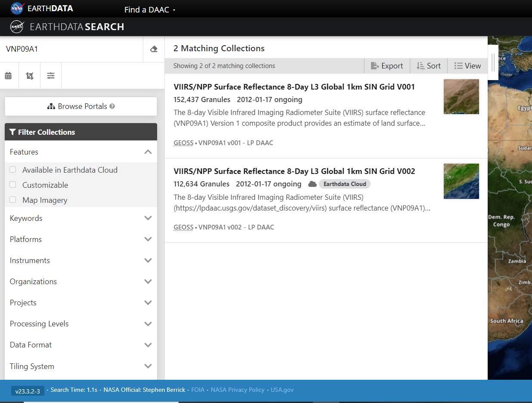Viewport: 532px width, 403px height.
Task: Click the 152,437 Granules text
Action: tap(202, 99)
